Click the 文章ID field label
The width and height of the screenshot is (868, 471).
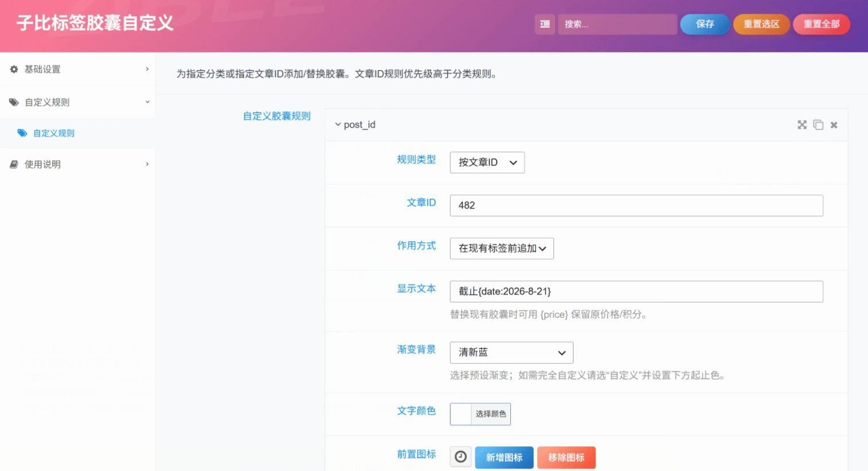tap(421, 203)
